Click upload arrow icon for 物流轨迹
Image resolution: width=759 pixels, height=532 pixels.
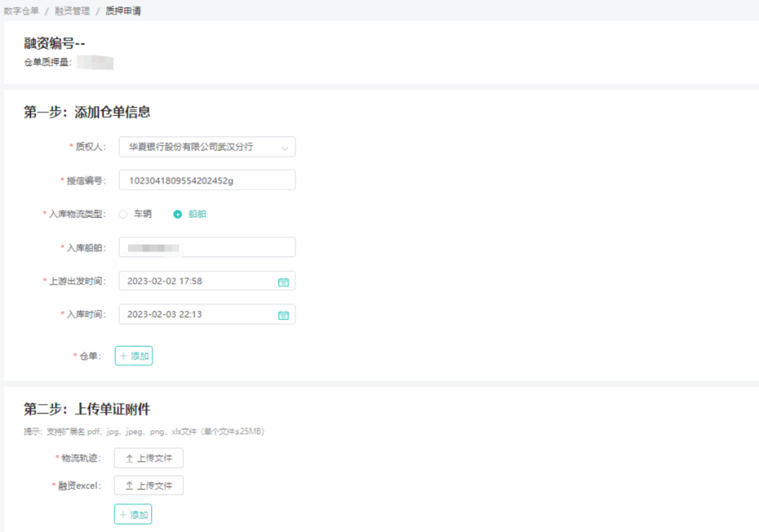point(129,458)
